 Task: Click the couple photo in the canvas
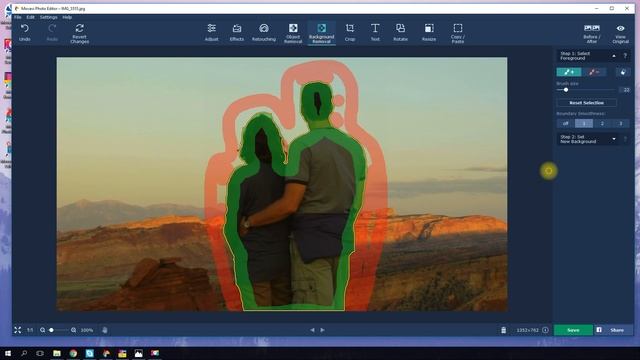[282, 184]
